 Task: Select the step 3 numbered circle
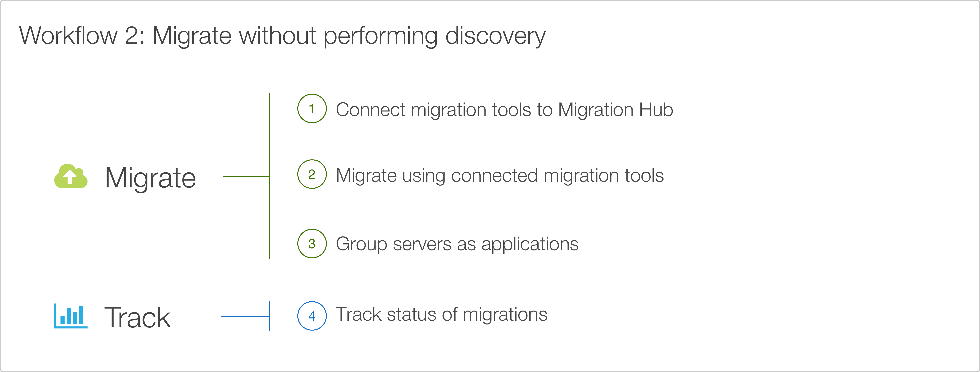pos(312,243)
